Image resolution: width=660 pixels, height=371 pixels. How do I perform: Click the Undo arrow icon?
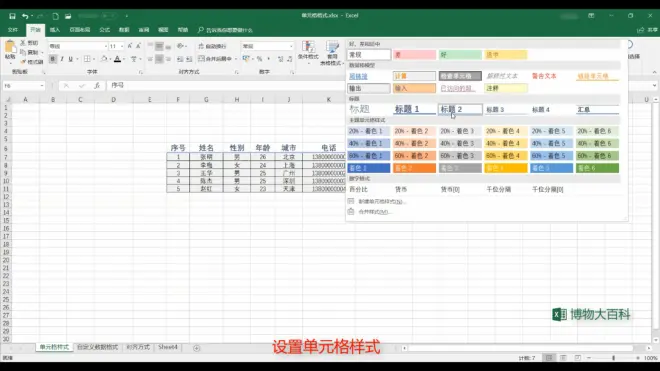[25, 16]
